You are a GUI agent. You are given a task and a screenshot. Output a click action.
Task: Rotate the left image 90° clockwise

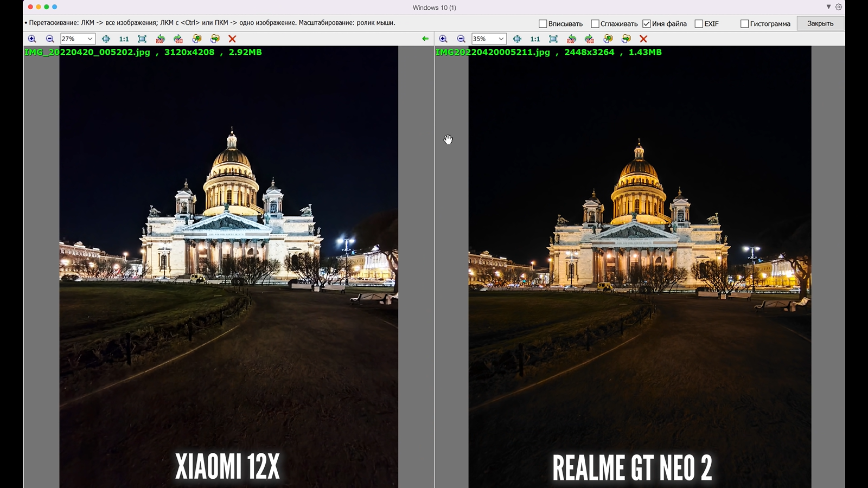(178, 39)
